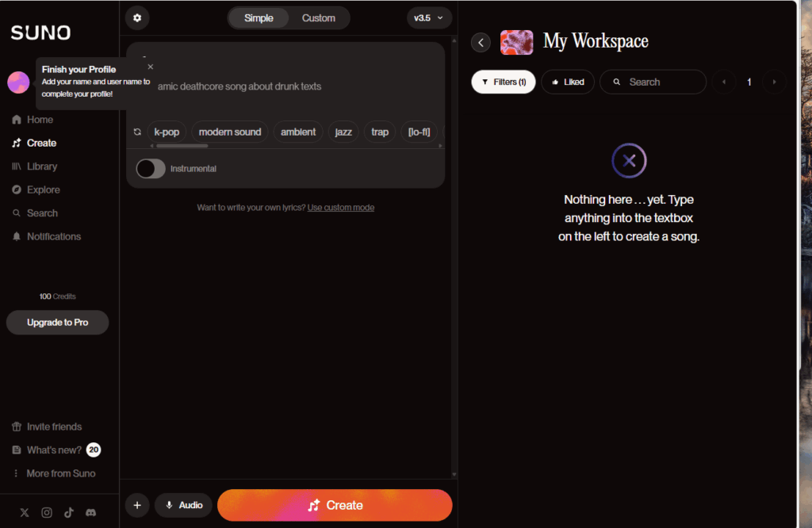Click the empty-state X circle icon

pos(629,160)
